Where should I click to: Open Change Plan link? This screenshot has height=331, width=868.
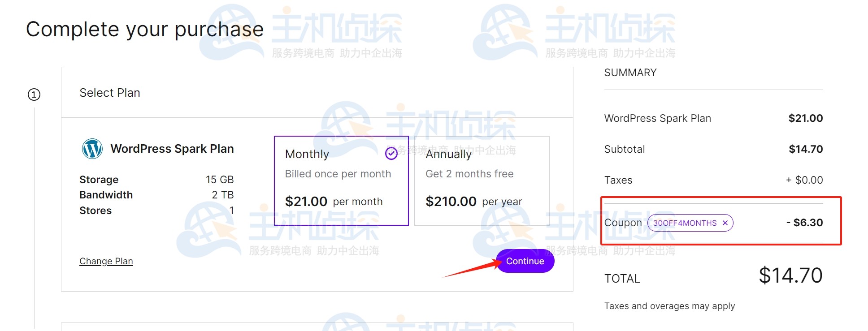pos(106,261)
